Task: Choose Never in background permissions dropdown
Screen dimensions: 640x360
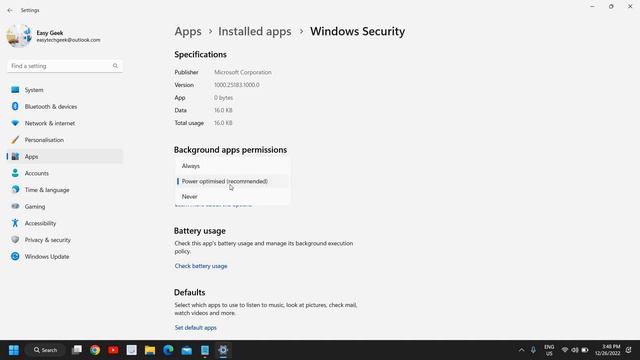Action: point(233,197)
